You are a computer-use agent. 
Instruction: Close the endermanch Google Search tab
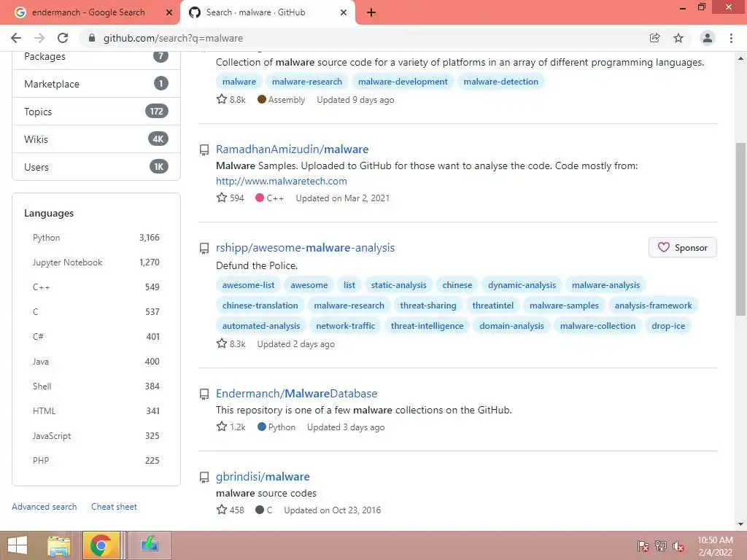click(x=169, y=12)
